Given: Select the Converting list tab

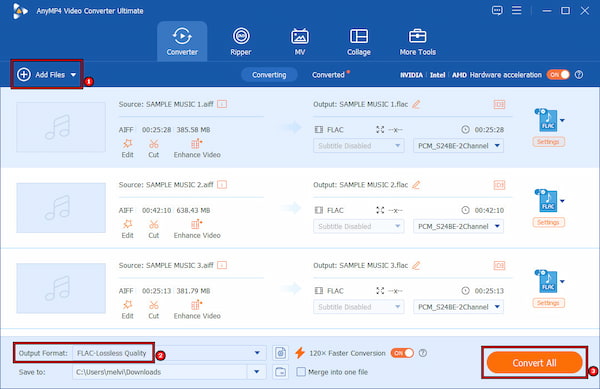Looking at the screenshot, I should coord(269,75).
